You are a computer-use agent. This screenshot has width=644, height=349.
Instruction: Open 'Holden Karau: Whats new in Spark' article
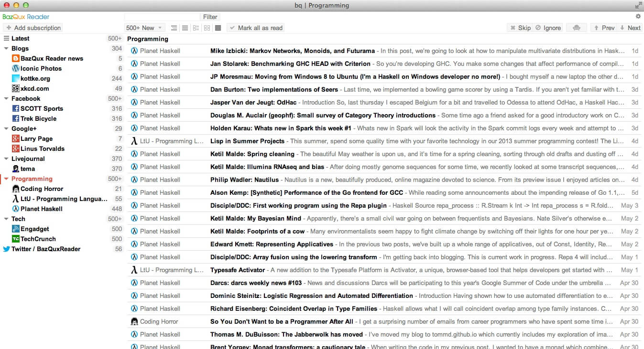(281, 128)
